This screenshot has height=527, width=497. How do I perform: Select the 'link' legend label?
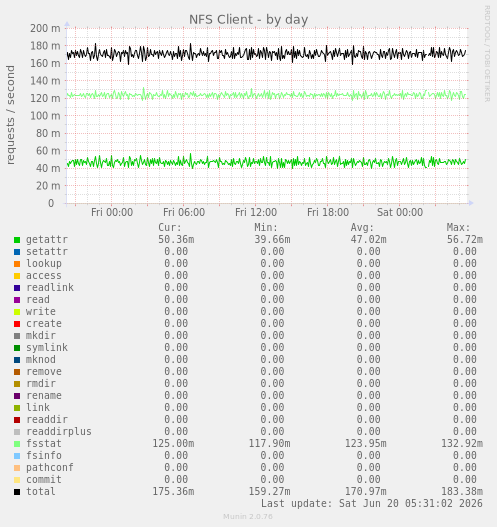(38, 407)
